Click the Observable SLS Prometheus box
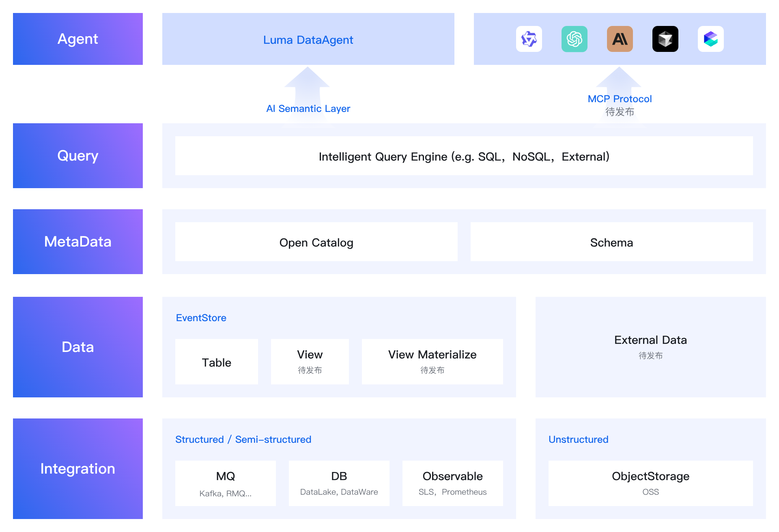This screenshot has width=779, height=532. point(453,483)
